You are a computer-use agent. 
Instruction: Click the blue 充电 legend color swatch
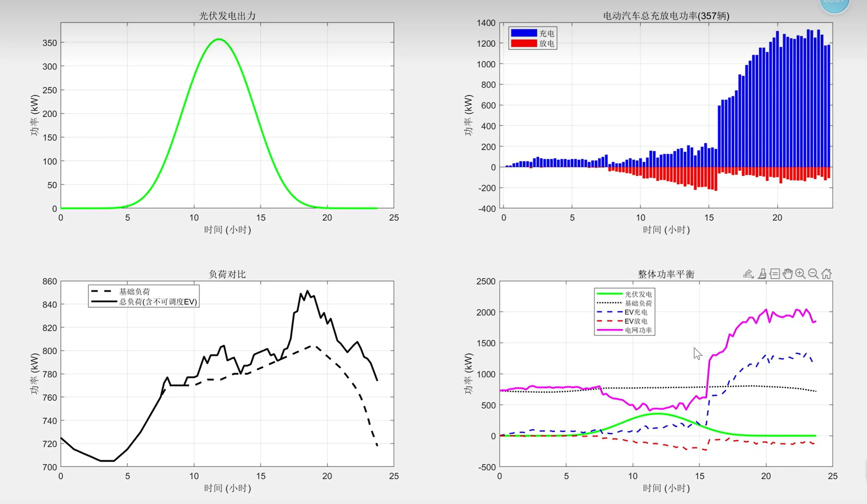click(524, 33)
